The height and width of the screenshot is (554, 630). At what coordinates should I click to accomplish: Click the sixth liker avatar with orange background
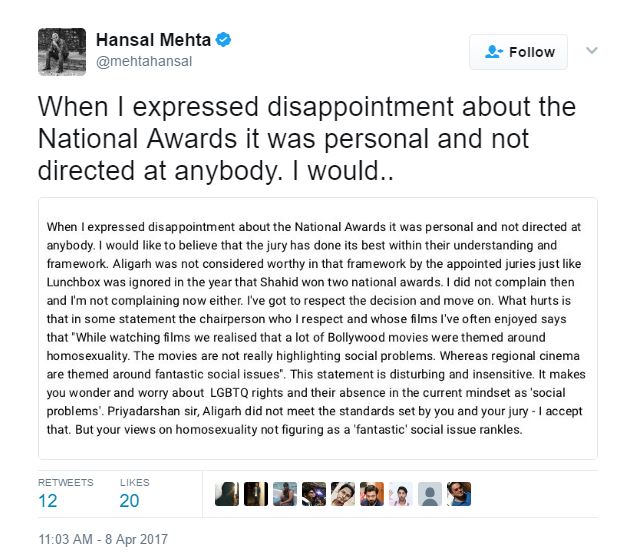[372, 493]
